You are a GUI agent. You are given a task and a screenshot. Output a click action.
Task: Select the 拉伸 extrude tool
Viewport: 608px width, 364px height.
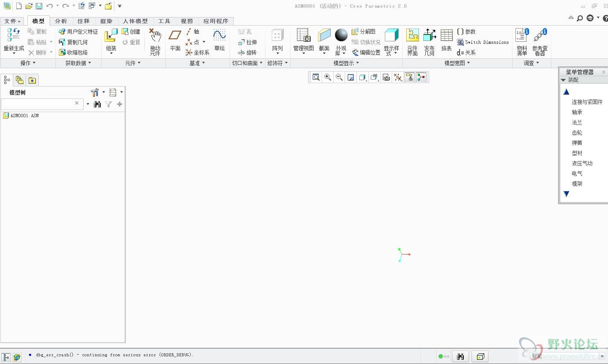(247, 42)
